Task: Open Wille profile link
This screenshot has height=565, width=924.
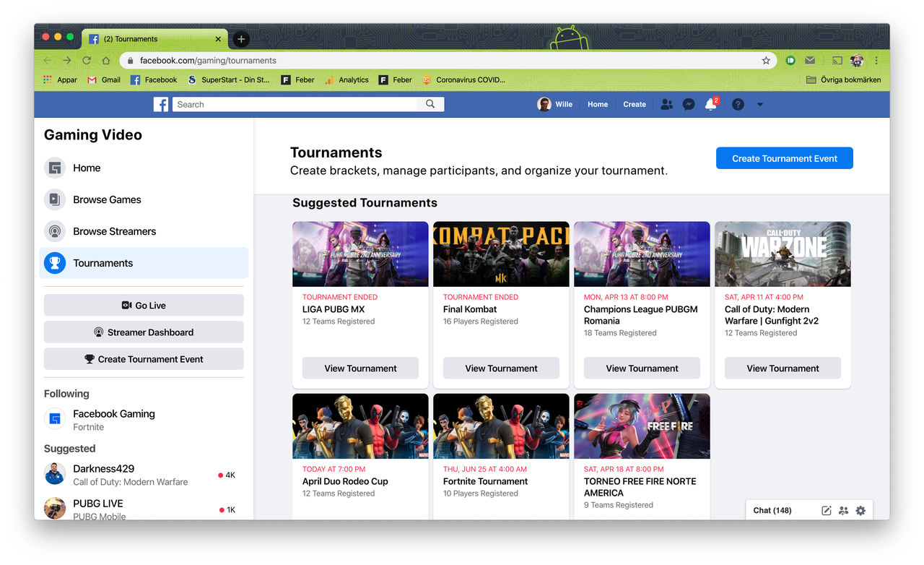Action: pos(554,104)
